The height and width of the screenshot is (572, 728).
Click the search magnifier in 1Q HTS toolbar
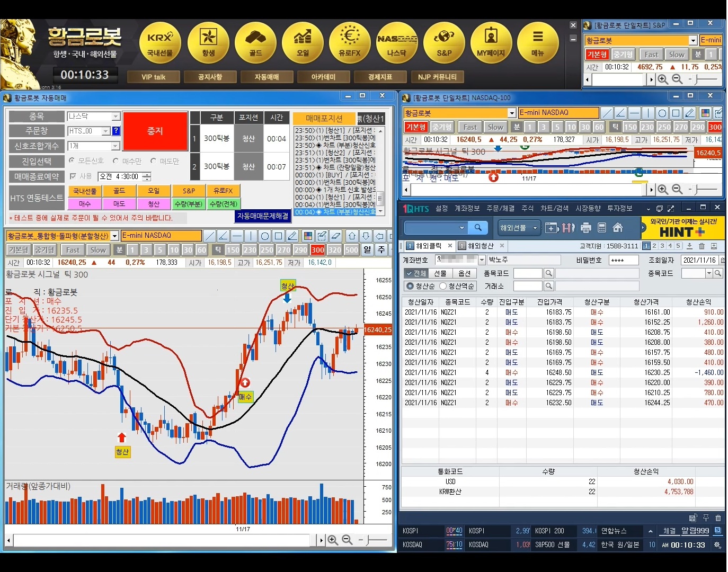tap(478, 228)
